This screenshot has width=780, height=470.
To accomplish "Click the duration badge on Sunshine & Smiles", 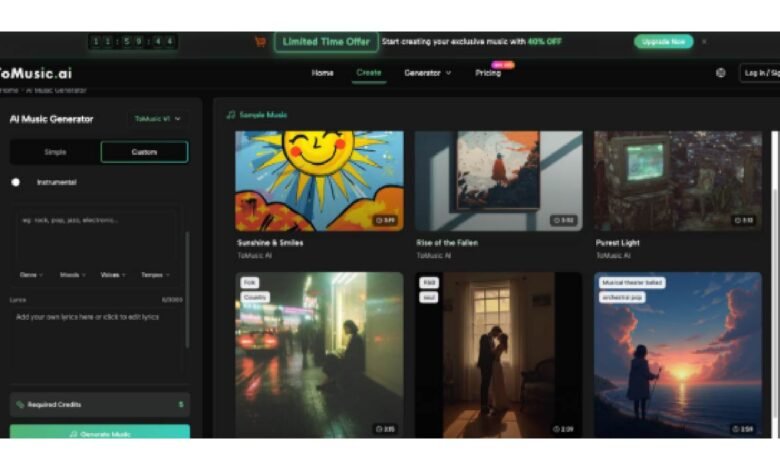I will 385,220.
